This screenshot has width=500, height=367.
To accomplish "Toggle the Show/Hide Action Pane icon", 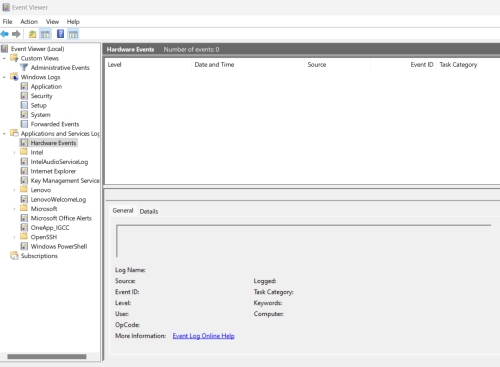I will tap(73, 34).
